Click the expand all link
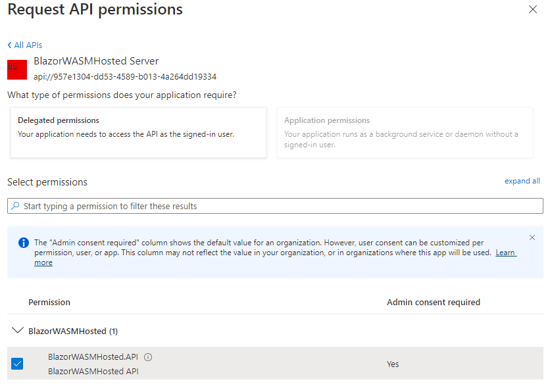Screen dimensions: 550x392 [x=522, y=181]
